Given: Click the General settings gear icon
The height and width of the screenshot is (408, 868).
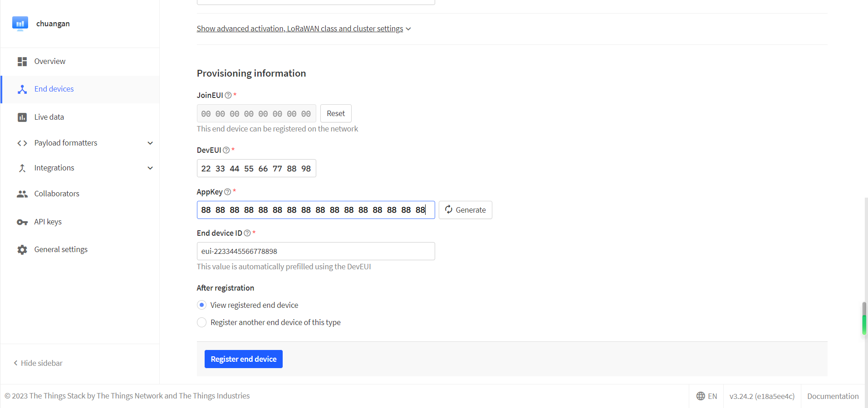Looking at the screenshot, I should (22, 250).
